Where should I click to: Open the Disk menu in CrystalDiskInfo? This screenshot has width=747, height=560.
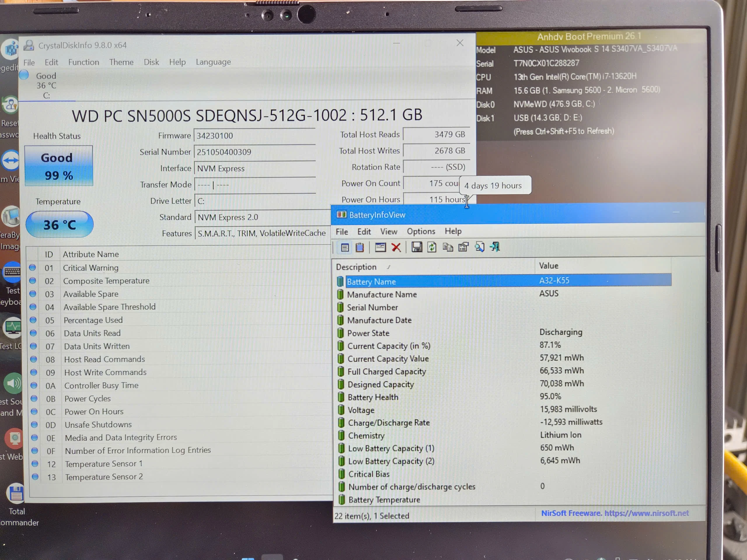coord(151,62)
